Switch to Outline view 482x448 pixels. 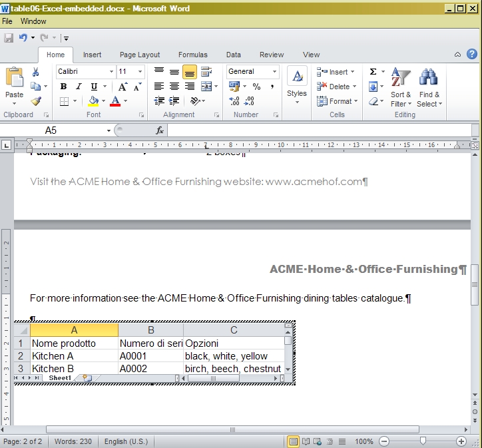[330, 441]
